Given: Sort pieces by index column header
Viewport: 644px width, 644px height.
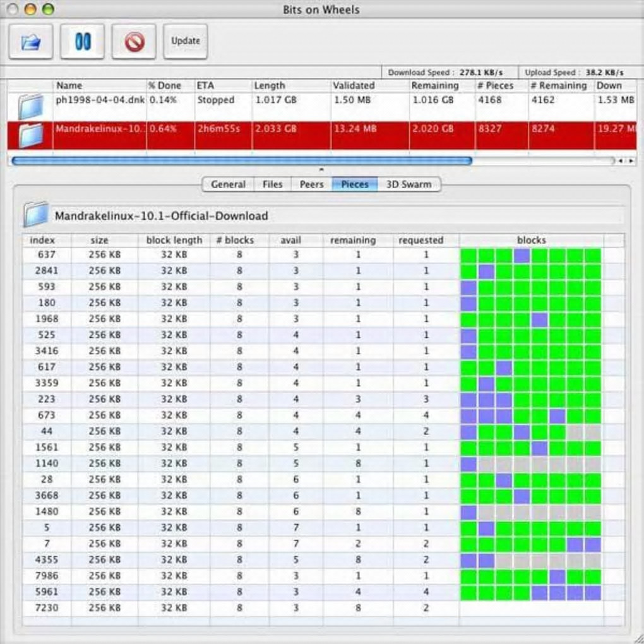Looking at the screenshot, I should click(47, 241).
